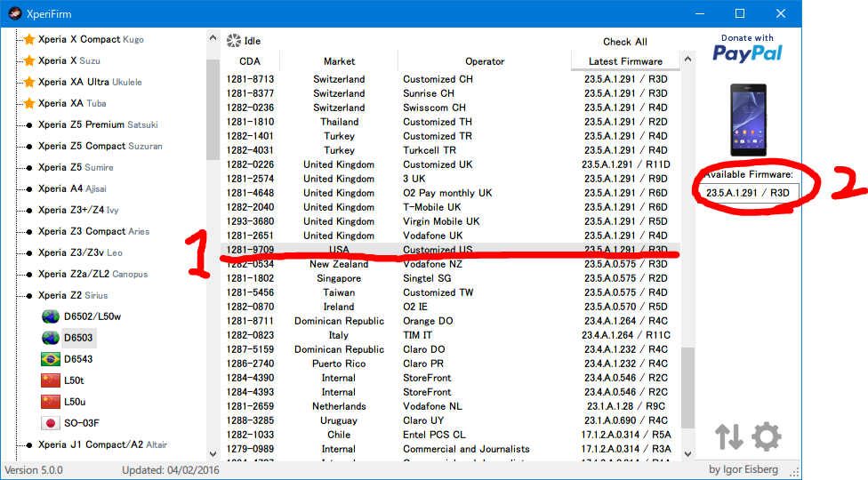Select available firmware 23.5.A.1.291 / R3D
Image resolution: width=868 pixels, height=480 pixels.
pyautogui.click(x=747, y=193)
